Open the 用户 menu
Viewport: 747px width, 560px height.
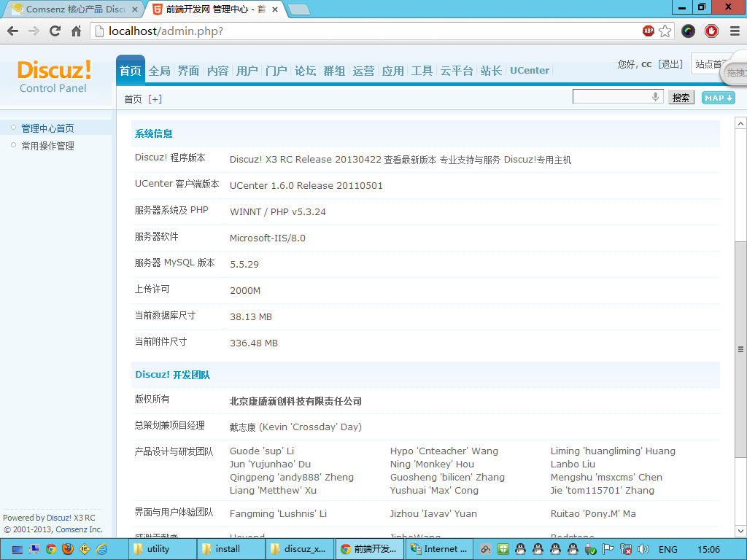click(x=247, y=71)
